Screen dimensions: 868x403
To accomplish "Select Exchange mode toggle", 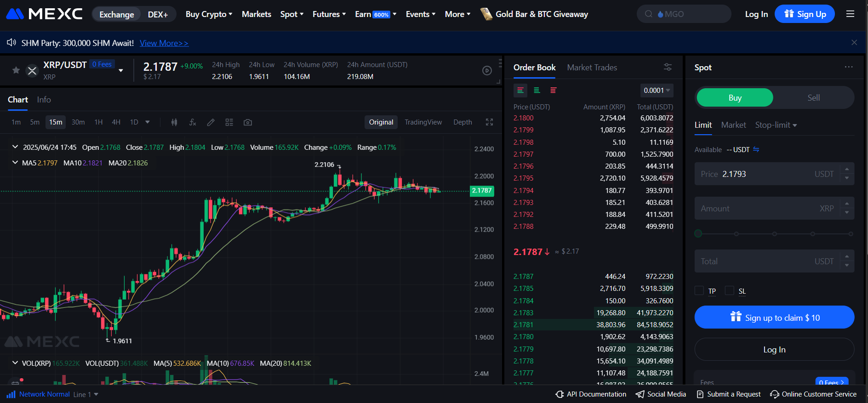I will coord(117,14).
